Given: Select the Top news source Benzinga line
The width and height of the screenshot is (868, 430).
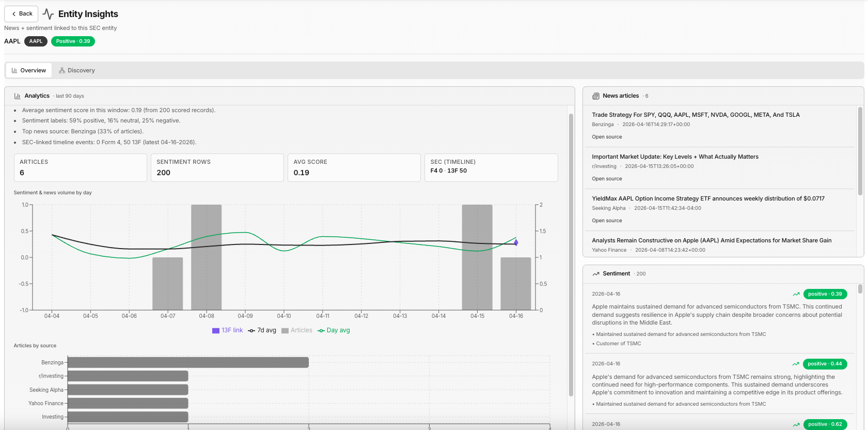Looking at the screenshot, I should click(x=83, y=131).
